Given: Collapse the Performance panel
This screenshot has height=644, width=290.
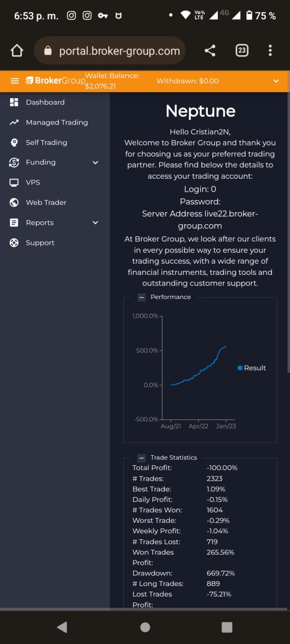Looking at the screenshot, I should point(142,297).
